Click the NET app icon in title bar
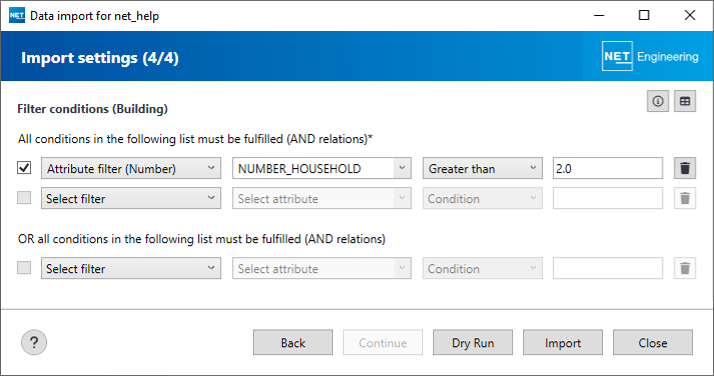 click(17, 15)
